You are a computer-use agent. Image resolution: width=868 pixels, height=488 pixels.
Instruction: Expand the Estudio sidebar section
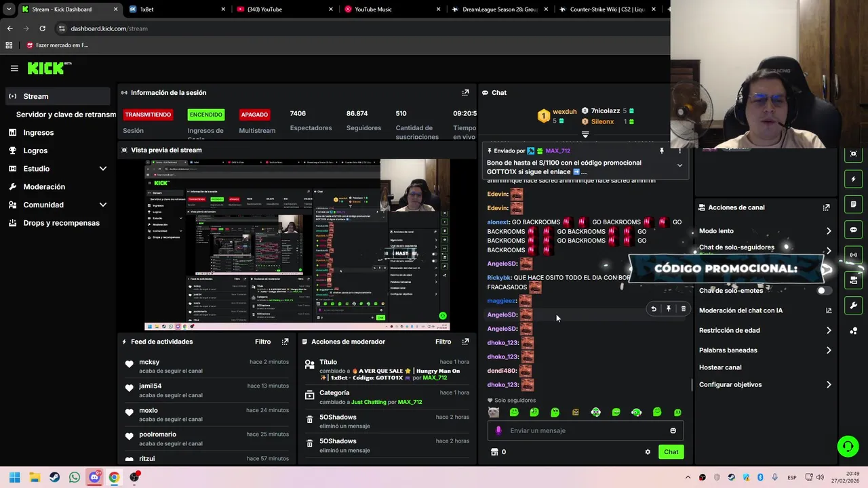(x=103, y=169)
